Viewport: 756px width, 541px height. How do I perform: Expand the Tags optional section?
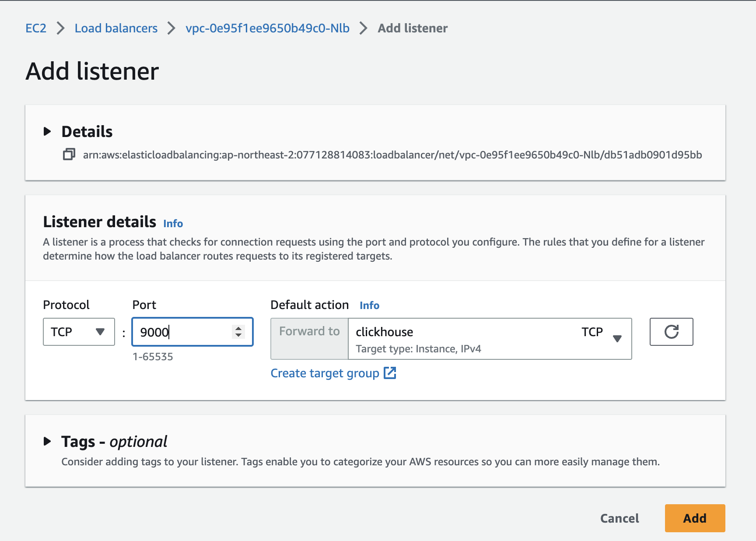pos(47,441)
